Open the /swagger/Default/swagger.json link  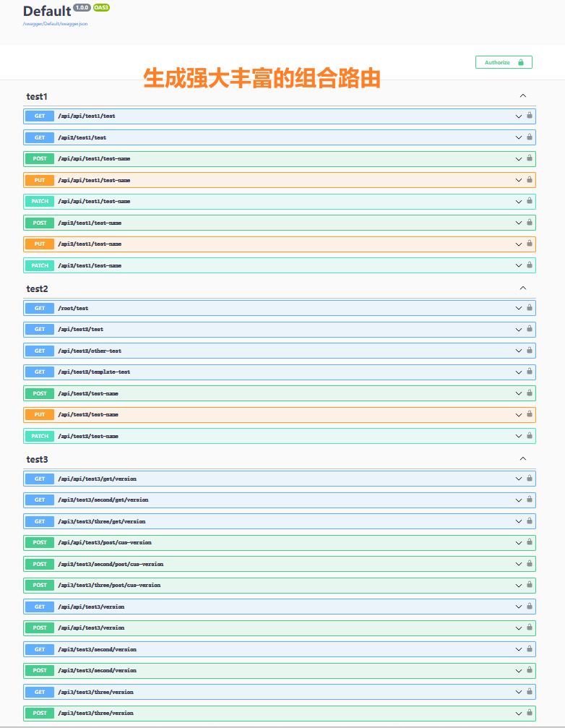pyautogui.click(x=56, y=24)
